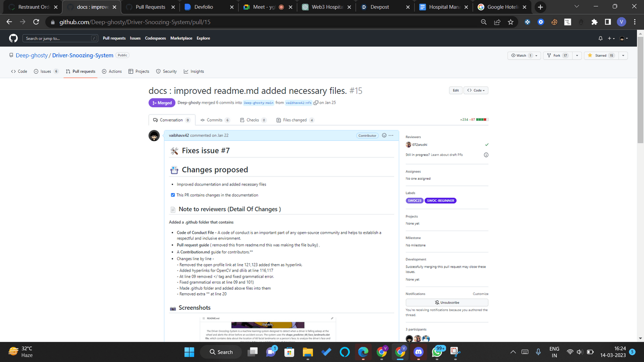This screenshot has height=362, width=644.
Task: Open the repository Actions tab
Action: pos(112,72)
